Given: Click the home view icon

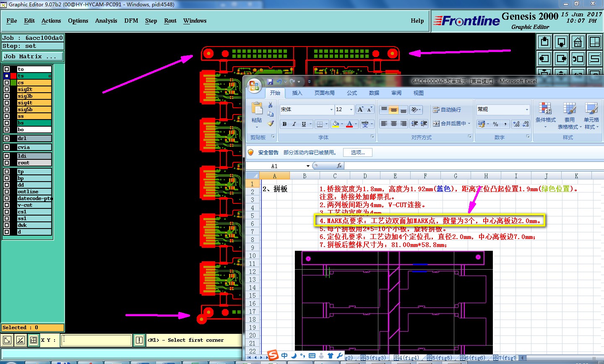Looking at the screenshot, I should pyautogui.click(x=578, y=42).
